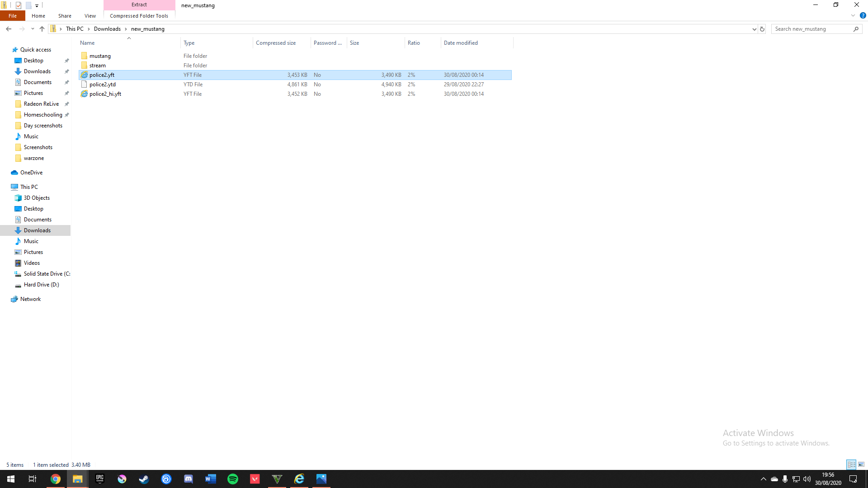
Task: Open Steam from the taskbar
Action: click(144, 479)
